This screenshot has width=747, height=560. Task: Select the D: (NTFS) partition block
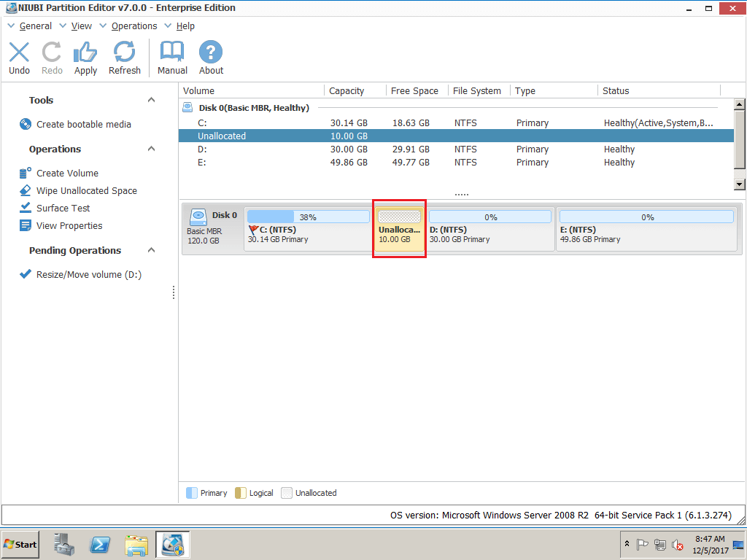pos(490,228)
